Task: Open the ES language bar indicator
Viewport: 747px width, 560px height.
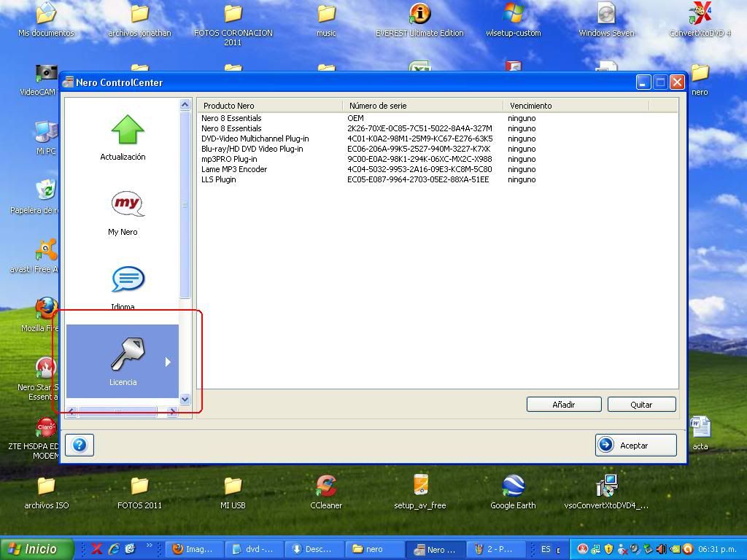Action: pos(546,549)
